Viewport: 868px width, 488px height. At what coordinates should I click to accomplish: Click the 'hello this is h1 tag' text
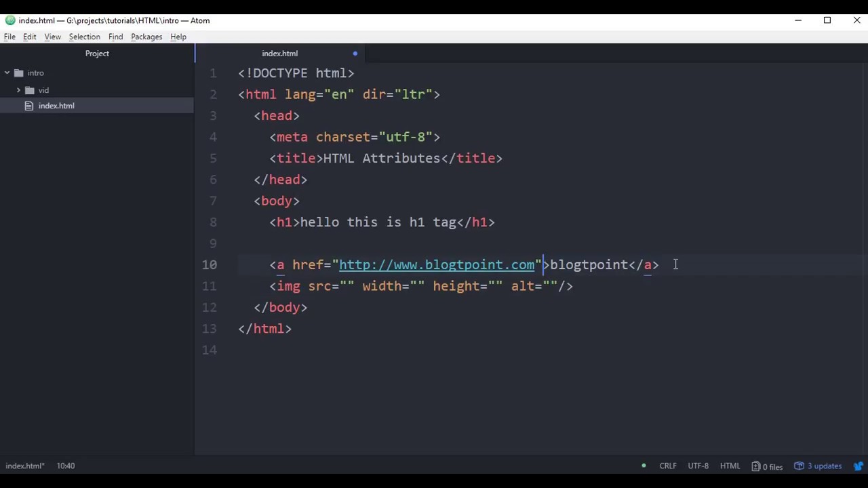378,222
